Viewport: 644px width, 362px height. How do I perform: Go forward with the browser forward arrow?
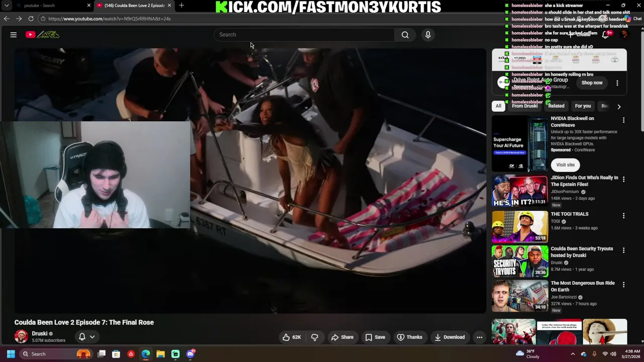(19, 19)
